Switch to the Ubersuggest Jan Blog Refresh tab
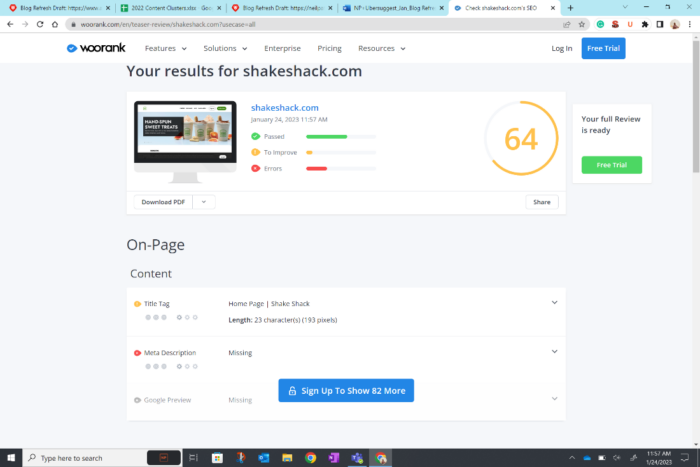The width and height of the screenshot is (700, 467). pos(393,8)
